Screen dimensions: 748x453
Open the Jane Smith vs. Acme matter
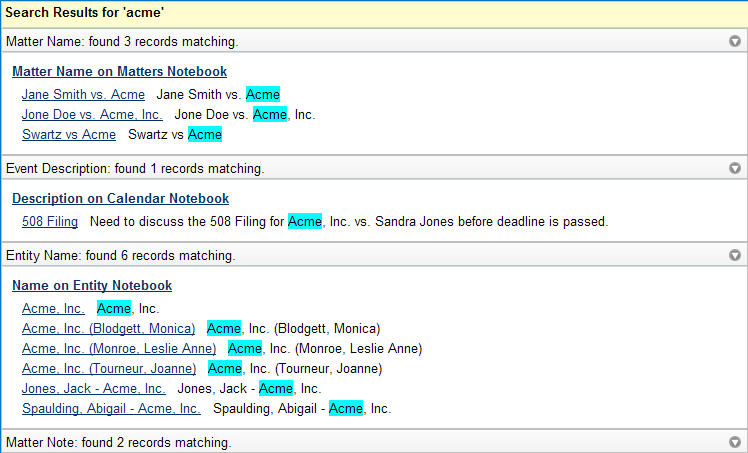point(83,94)
